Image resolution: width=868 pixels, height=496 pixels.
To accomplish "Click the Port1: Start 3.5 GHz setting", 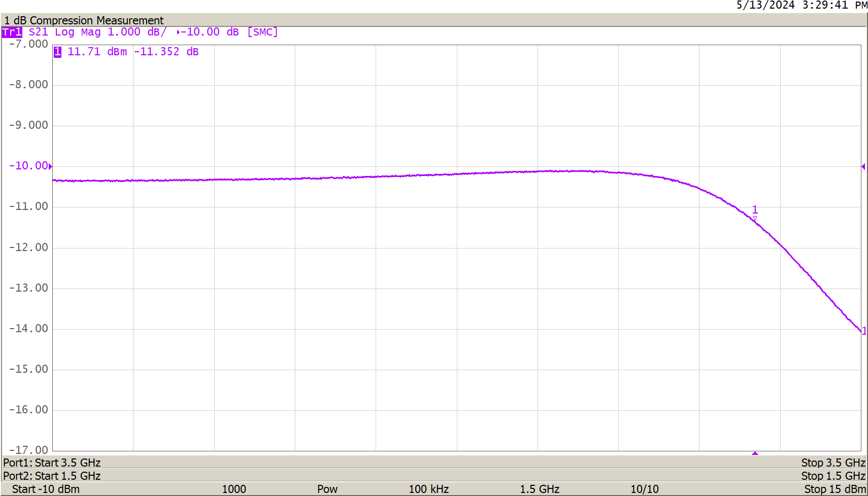I will tap(51, 463).
